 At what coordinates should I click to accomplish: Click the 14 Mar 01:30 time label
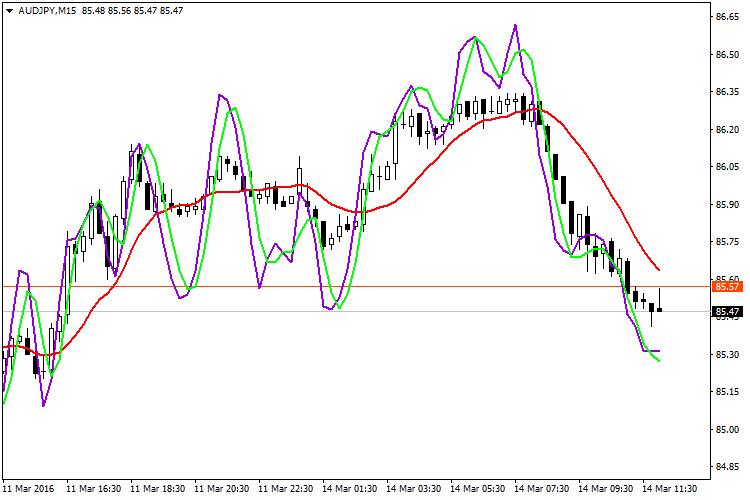[350, 489]
